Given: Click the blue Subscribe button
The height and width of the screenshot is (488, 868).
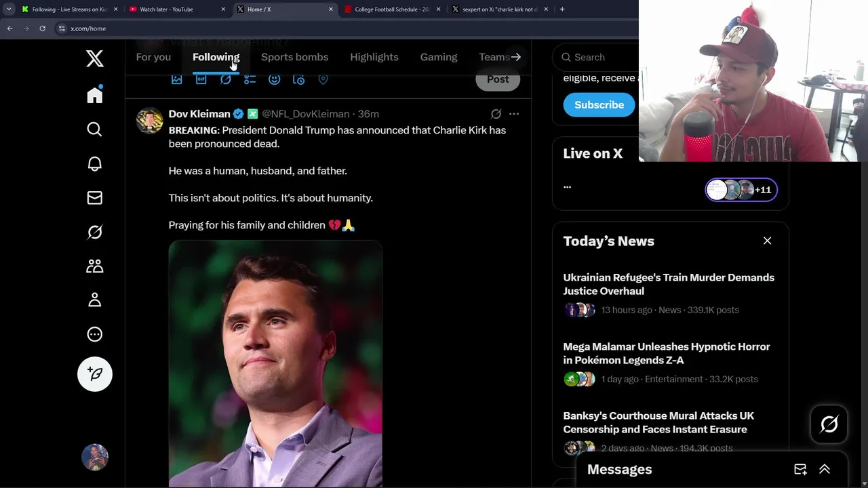Looking at the screenshot, I should click(x=599, y=104).
